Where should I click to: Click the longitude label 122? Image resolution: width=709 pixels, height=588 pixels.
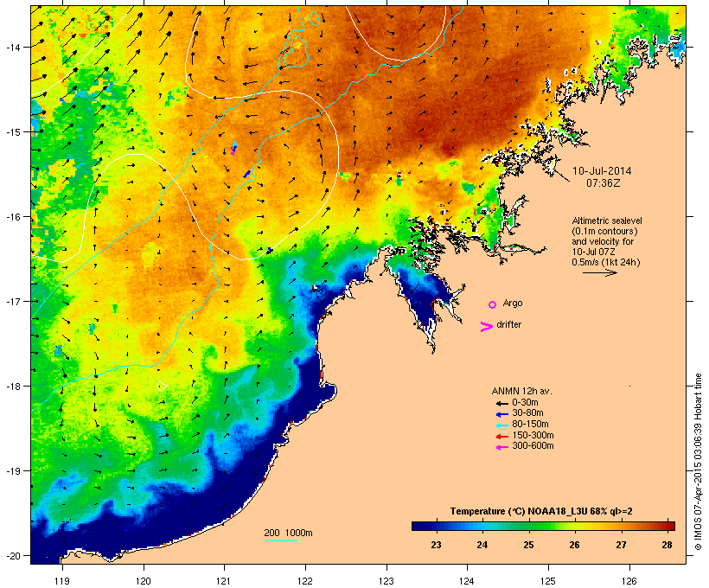pos(305,581)
